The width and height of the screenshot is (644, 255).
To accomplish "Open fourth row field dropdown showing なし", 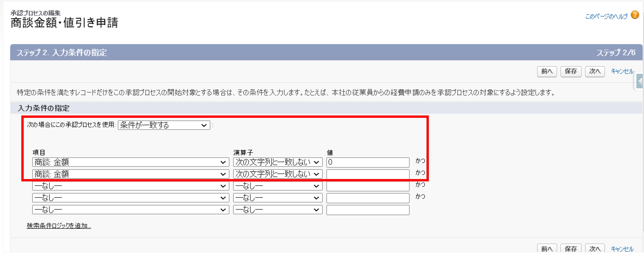I will 130,198.
